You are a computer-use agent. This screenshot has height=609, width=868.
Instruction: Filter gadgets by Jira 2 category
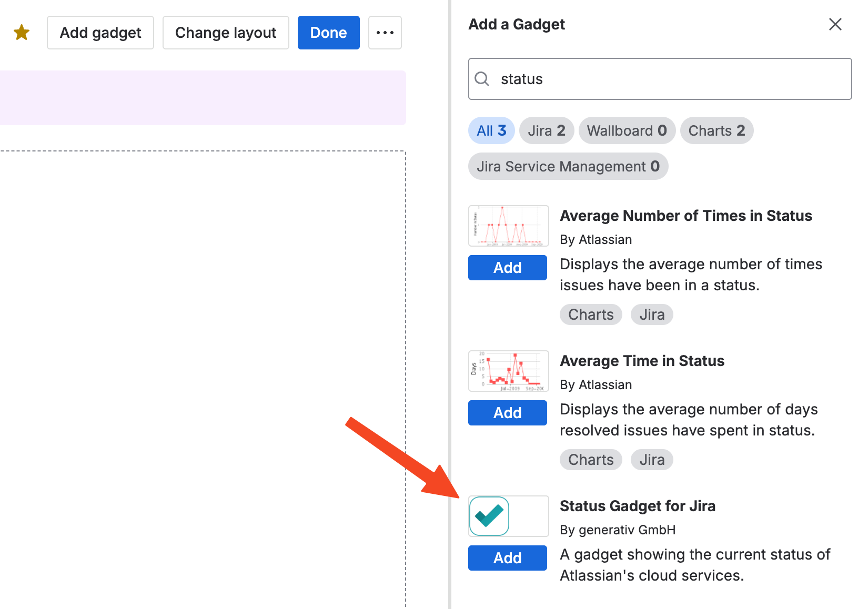pos(546,130)
